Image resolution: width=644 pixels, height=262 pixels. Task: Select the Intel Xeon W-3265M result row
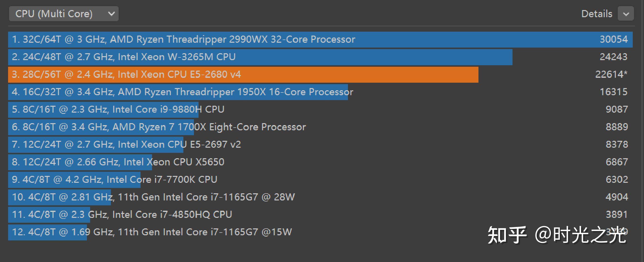click(124, 57)
